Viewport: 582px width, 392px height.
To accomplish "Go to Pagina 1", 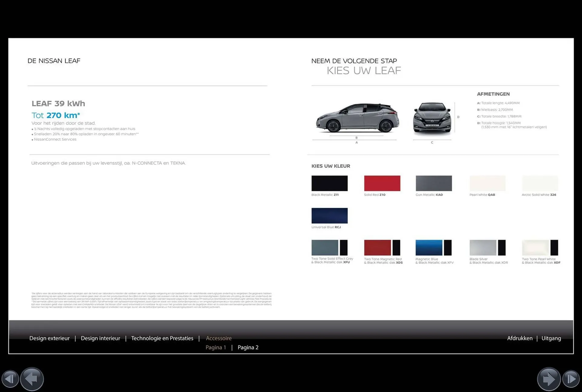I will (x=216, y=347).
